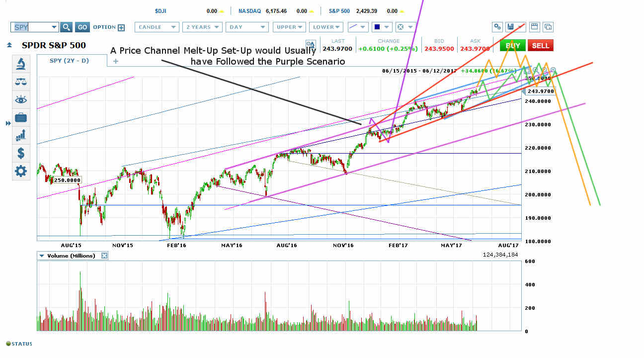Add a new chart tab with plus
Viewport: 644px width, 358px height.
tap(115, 61)
